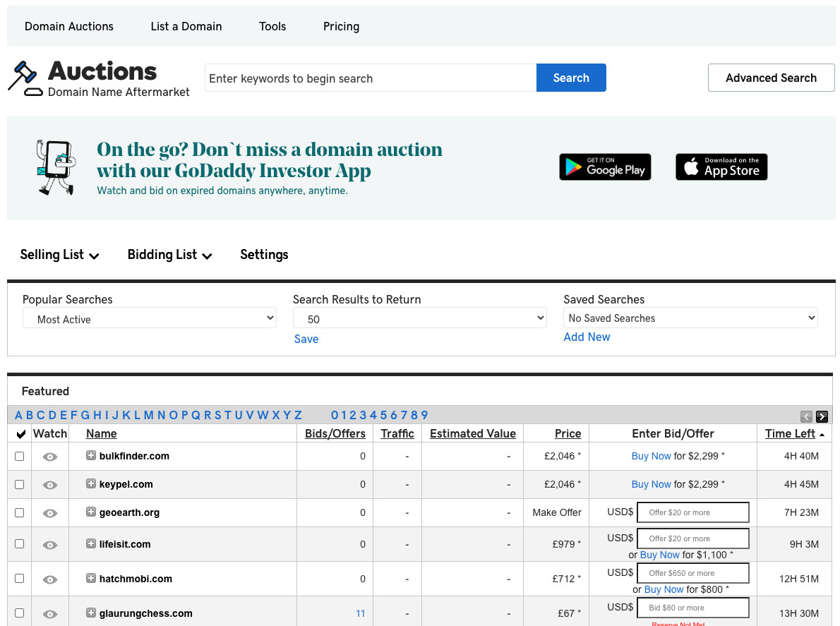Focus the offer field for hatchmobi.com
Image resolution: width=840 pixels, height=626 pixels.
(x=693, y=573)
